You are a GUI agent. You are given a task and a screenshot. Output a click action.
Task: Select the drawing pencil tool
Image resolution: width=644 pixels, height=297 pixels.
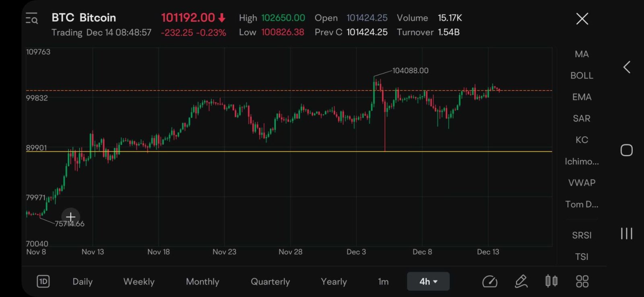point(521,281)
